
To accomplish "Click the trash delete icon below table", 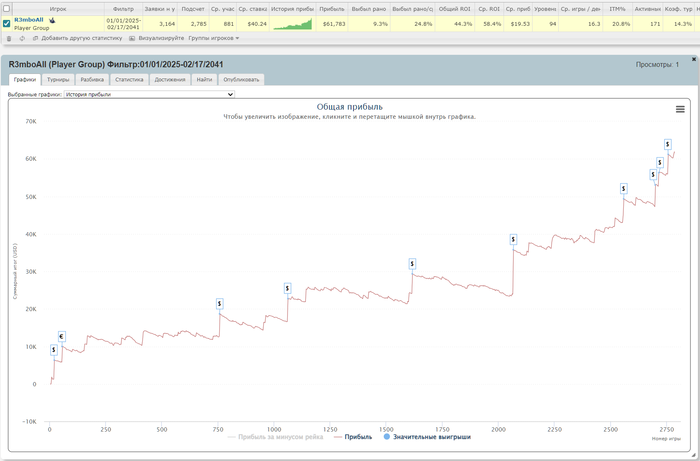I will pos(9,39).
